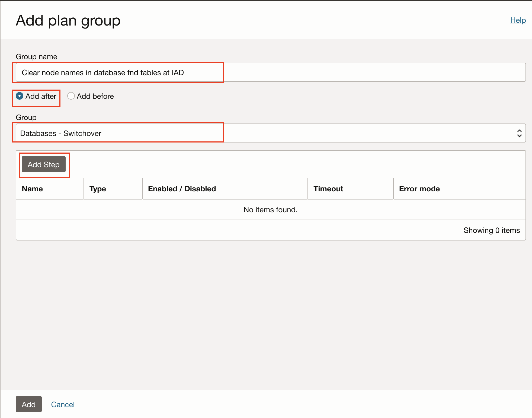Click the Showing 0 items footer text
Image resolution: width=532 pixels, height=418 pixels.
pyautogui.click(x=491, y=230)
